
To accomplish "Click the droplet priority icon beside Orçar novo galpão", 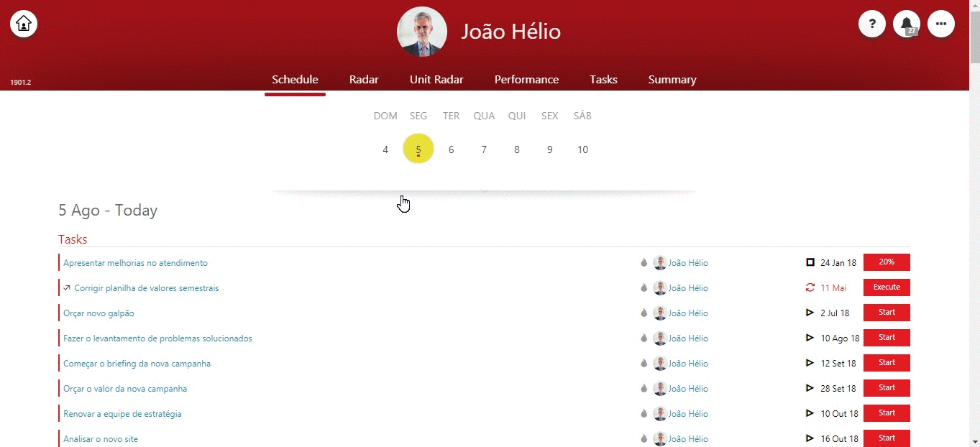I will point(644,313).
